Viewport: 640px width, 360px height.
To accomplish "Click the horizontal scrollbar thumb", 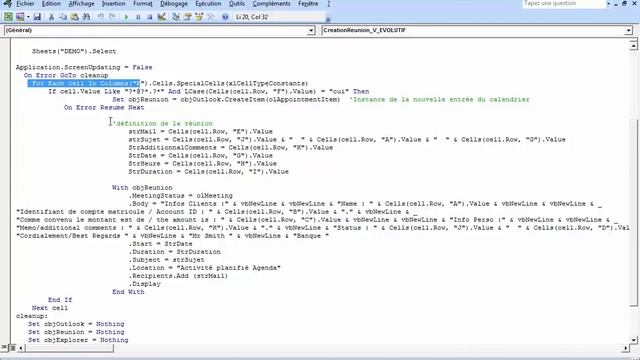I will click(69, 348).
